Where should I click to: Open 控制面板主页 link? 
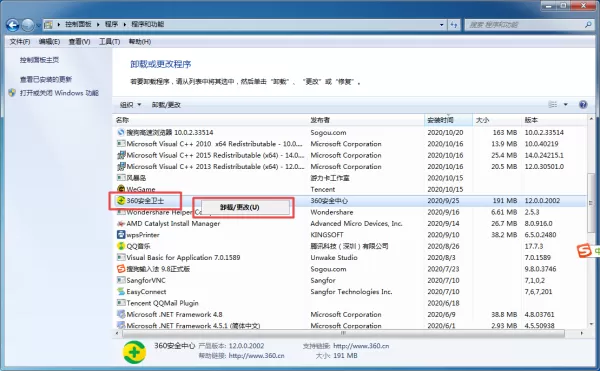click(39, 60)
